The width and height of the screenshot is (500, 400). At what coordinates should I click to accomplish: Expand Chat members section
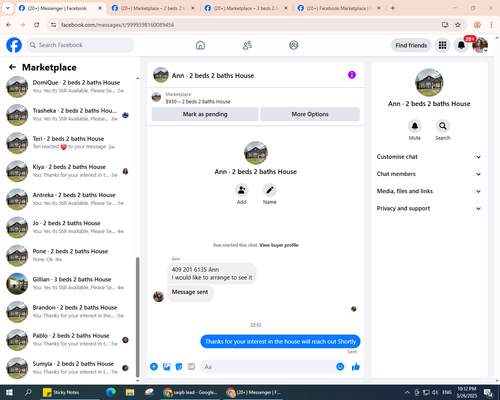click(x=429, y=174)
